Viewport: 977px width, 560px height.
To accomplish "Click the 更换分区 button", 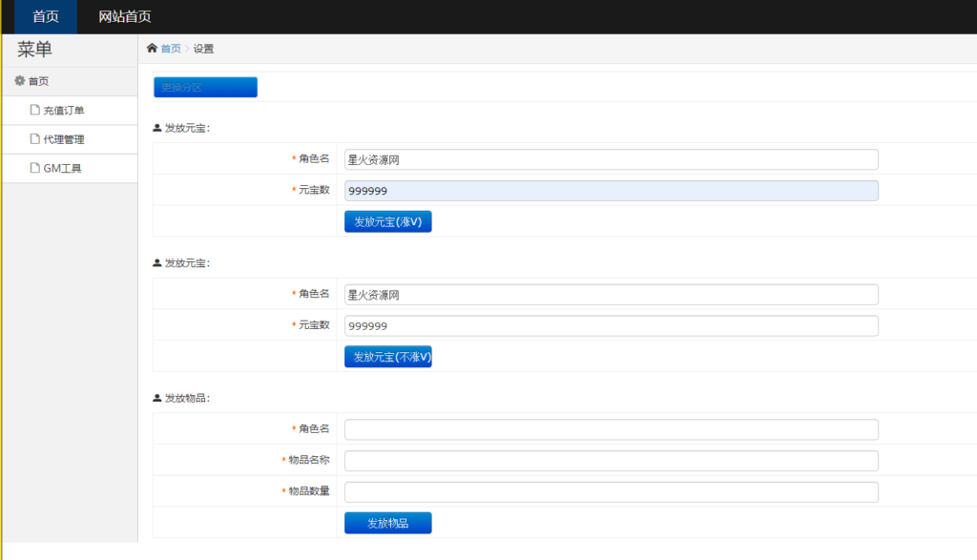I will click(204, 86).
